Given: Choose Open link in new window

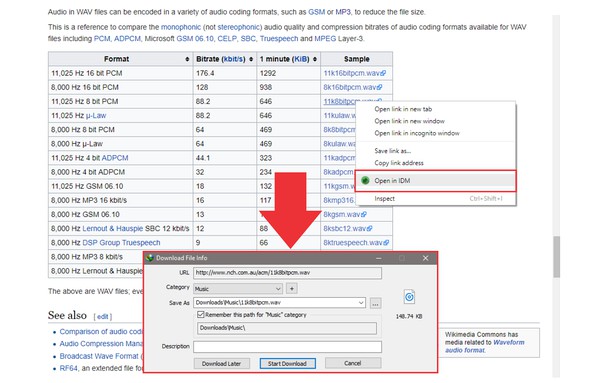Looking at the screenshot, I should pyautogui.click(x=409, y=121).
